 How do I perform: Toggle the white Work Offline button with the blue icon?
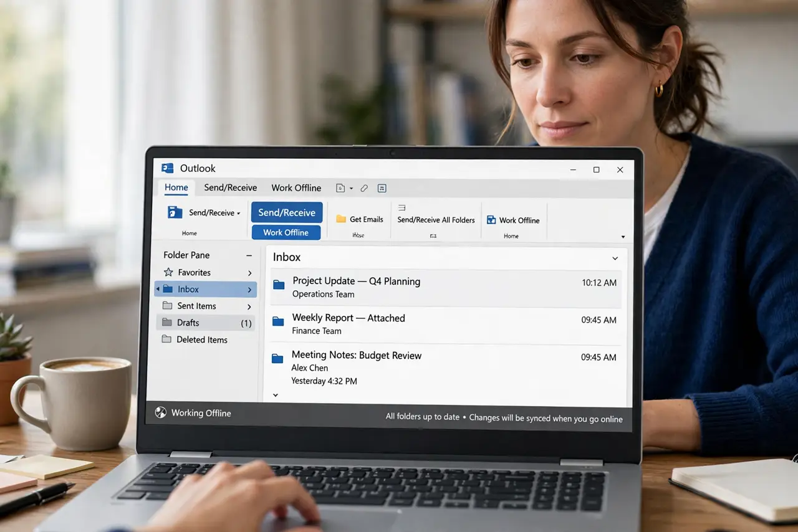513,220
